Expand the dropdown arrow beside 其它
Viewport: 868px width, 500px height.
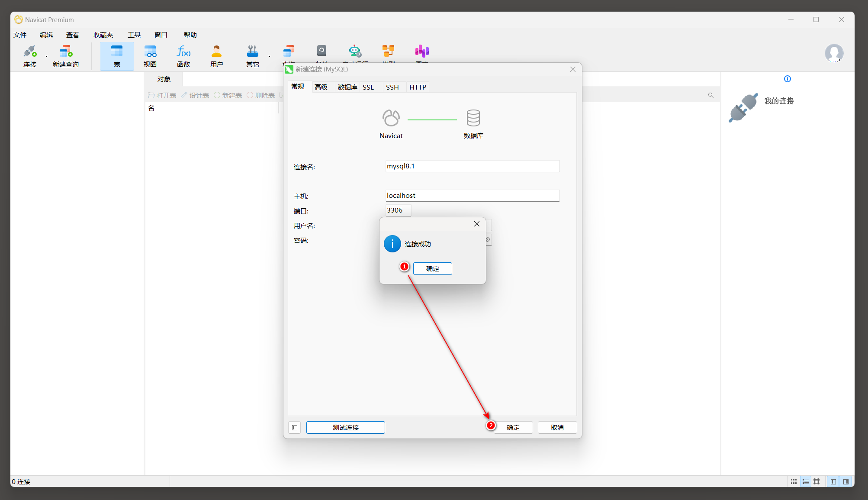click(269, 56)
